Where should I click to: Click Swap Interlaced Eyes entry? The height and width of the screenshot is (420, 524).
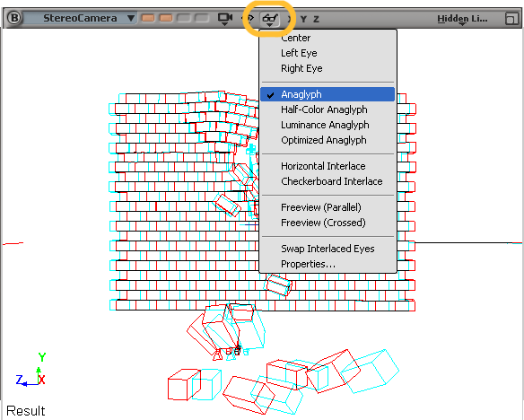coord(327,249)
